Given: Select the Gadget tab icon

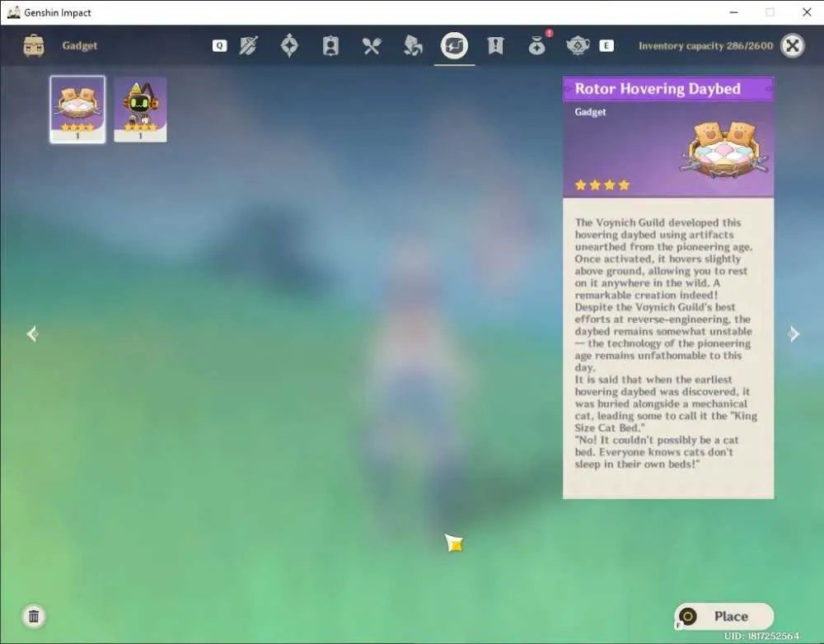Looking at the screenshot, I should [x=455, y=45].
